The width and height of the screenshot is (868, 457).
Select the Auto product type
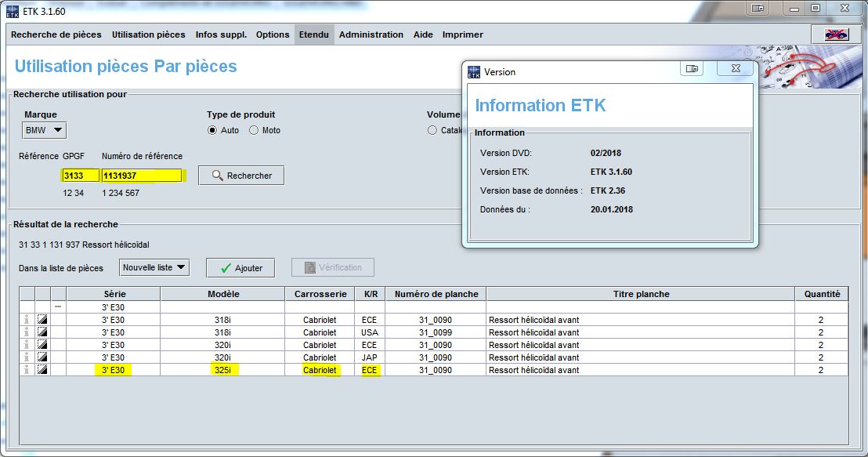tap(212, 130)
